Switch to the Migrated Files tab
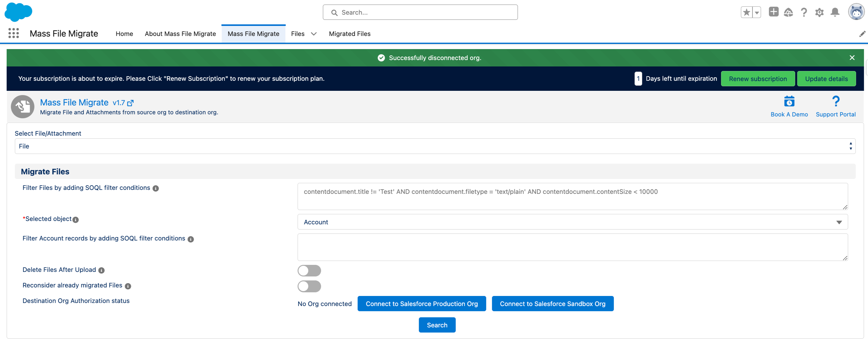The width and height of the screenshot is (868, 349). 349,34
